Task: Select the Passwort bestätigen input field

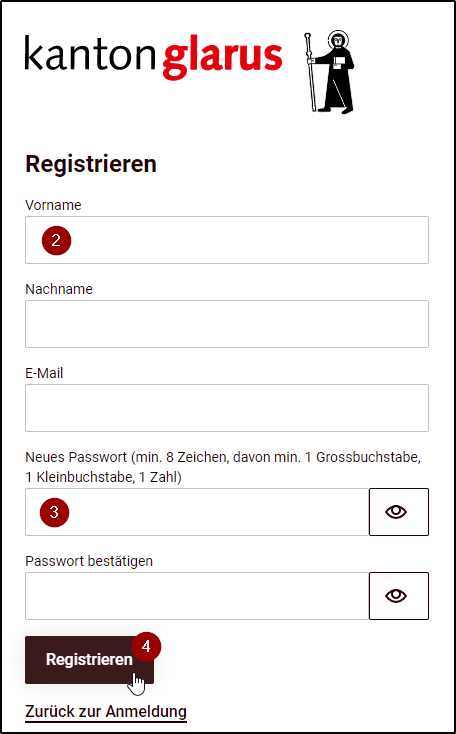Action: tap(197, 596)
